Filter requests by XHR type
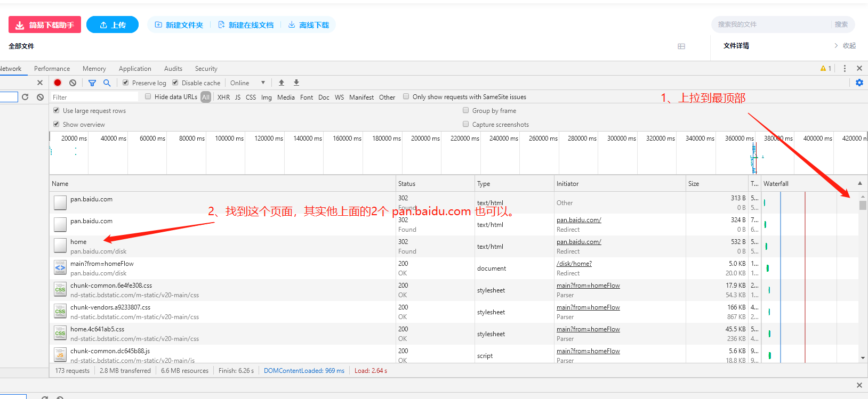The image size is (868, 399). pos(223,97)
